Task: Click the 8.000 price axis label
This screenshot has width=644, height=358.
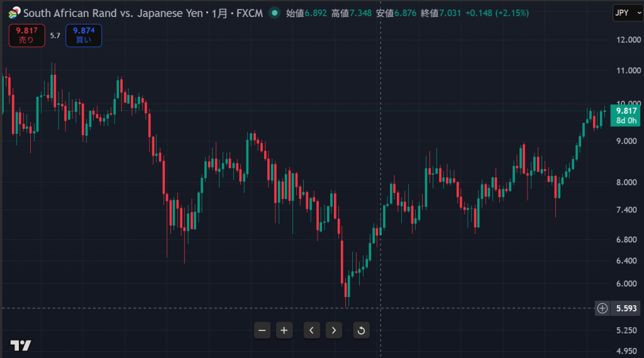Action: point(626,183)
